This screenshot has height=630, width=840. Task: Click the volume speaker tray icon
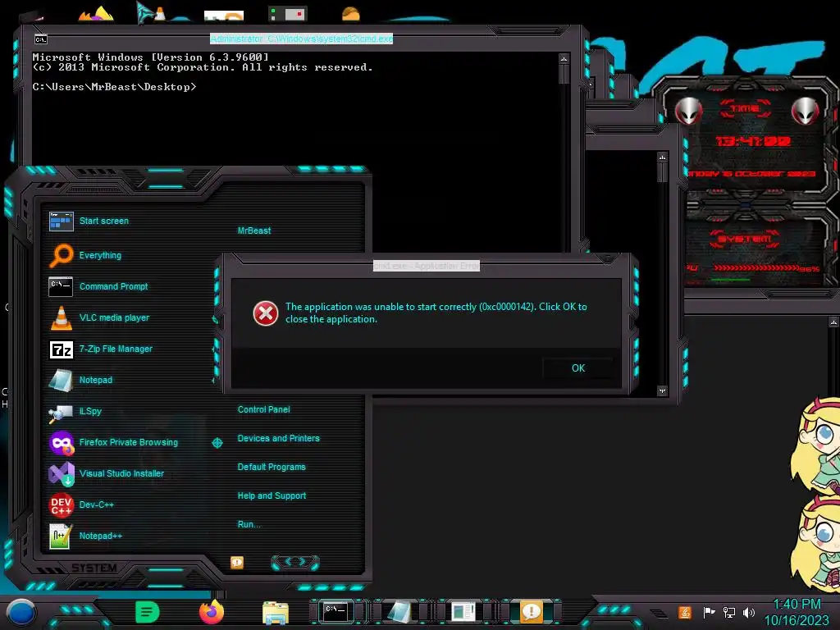click(749, 612)
